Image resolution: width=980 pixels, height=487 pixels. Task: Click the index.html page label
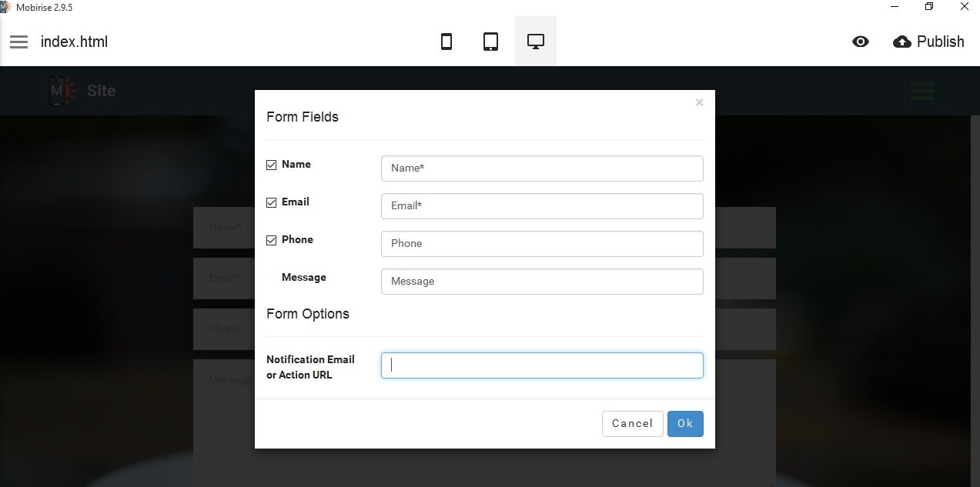(x=74, y=42)
